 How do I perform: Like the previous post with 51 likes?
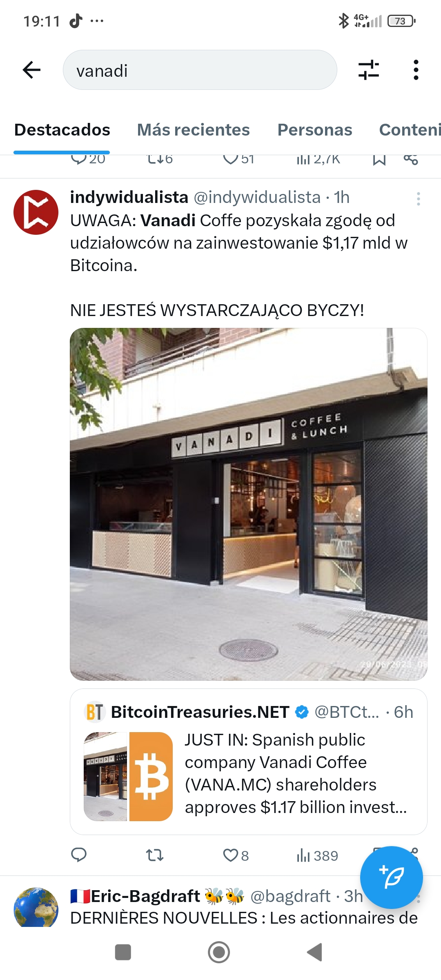pyautogui.click(x=238, y=159)
